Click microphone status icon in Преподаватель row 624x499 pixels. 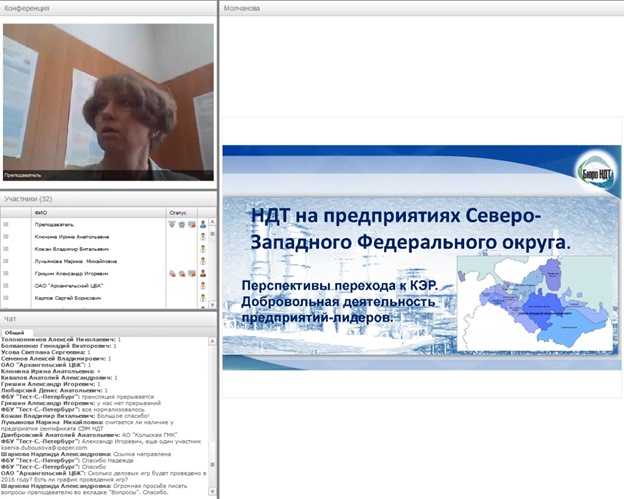point(172,224)
